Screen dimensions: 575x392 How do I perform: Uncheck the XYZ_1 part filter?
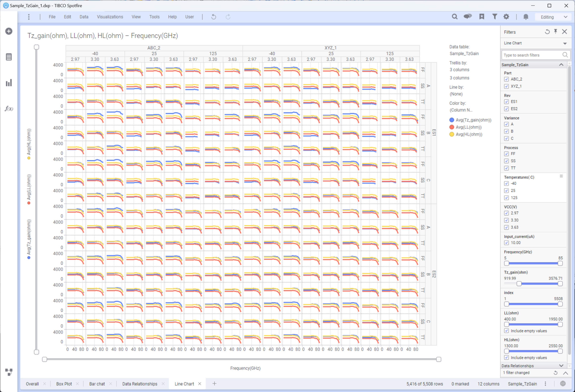click(506, 86)
